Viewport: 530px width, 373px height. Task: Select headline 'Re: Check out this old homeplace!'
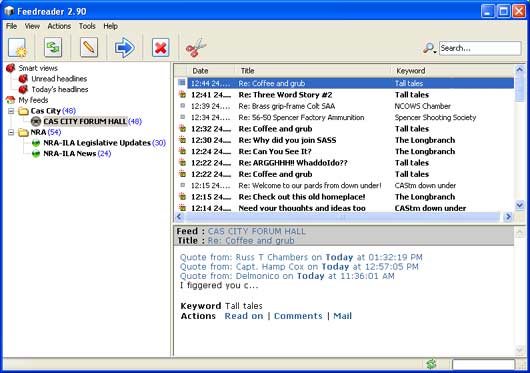pos(302,197)
